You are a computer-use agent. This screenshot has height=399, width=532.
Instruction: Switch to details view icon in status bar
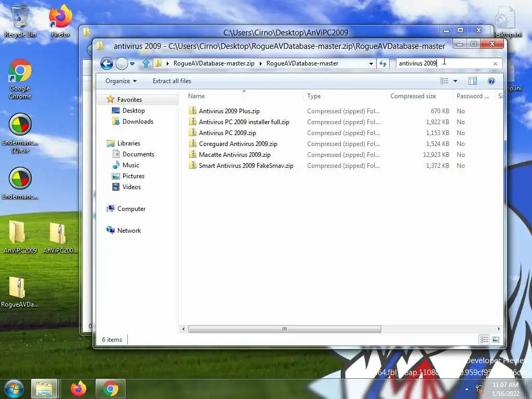tap(484, 339)
